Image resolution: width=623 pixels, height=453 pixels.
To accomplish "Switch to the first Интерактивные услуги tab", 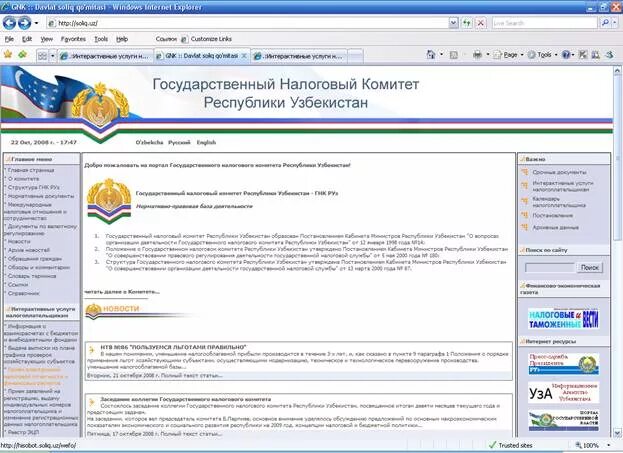I will coord(105,56).
